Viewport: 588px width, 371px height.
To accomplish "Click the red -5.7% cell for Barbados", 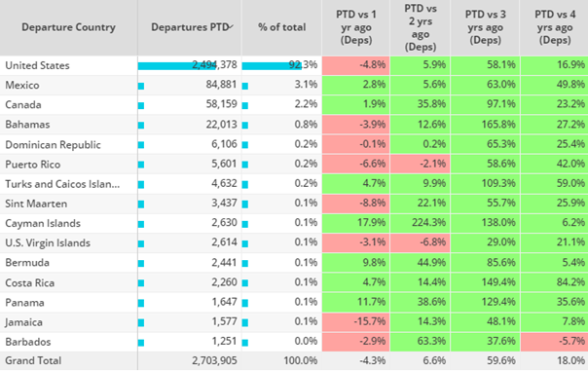I will click(554, 342).
